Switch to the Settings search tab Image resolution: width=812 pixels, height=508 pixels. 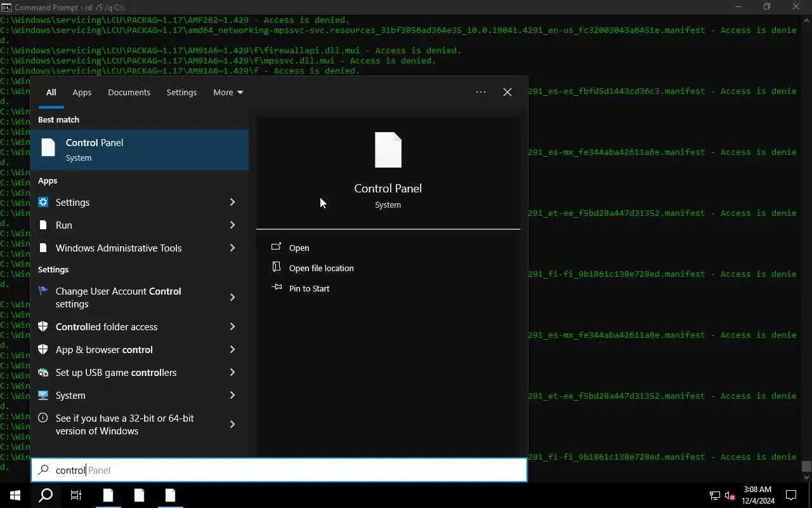(181, 92)
